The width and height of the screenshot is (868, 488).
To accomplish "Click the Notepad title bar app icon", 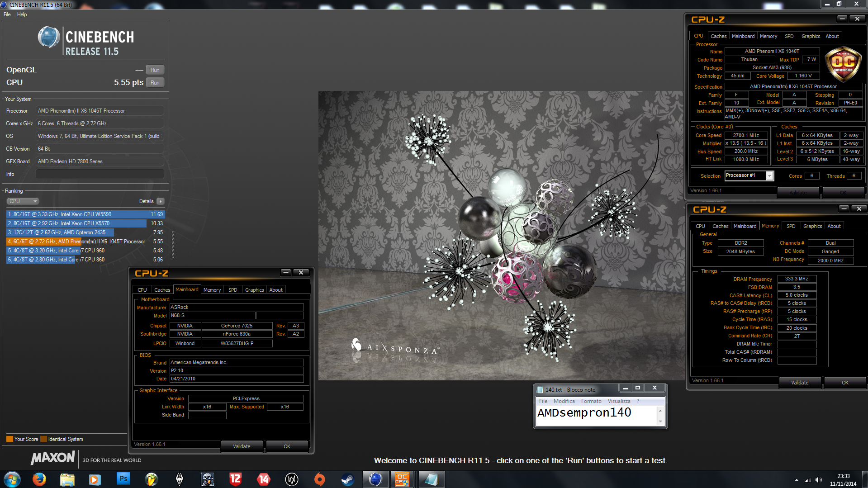I will click(x=540, y=389).
